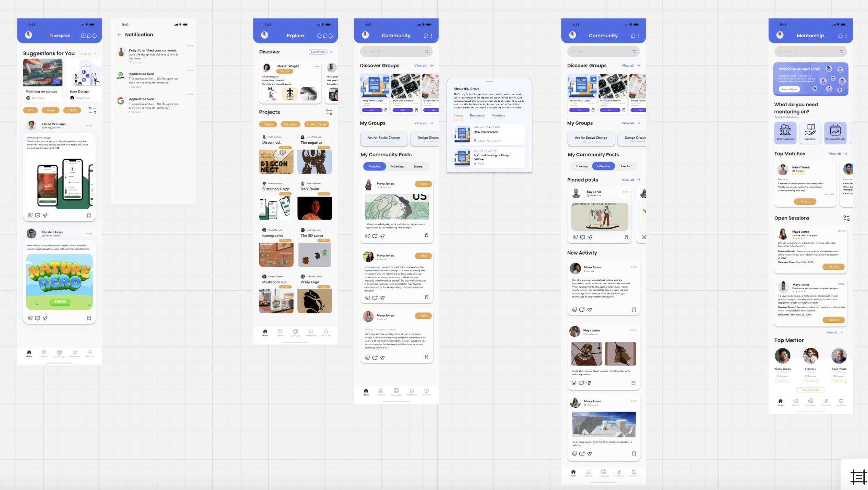
Task: Tap Explore in the Explore screen bottom navigation
Action: pyautogui.click(x=280, y=333)
